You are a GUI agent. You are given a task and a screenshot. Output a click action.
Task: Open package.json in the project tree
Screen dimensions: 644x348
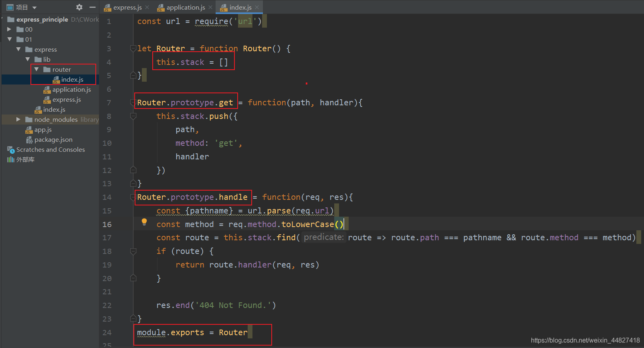[53, 139]
